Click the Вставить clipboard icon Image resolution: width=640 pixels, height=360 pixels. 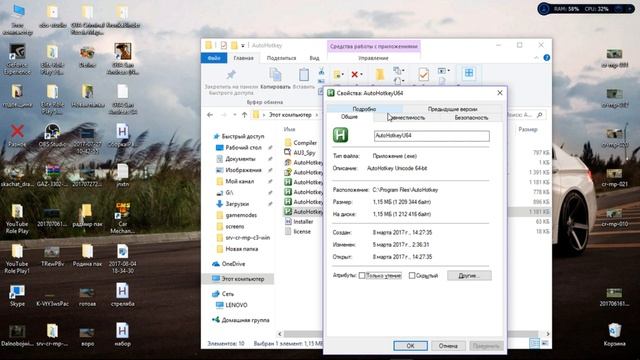304,75
